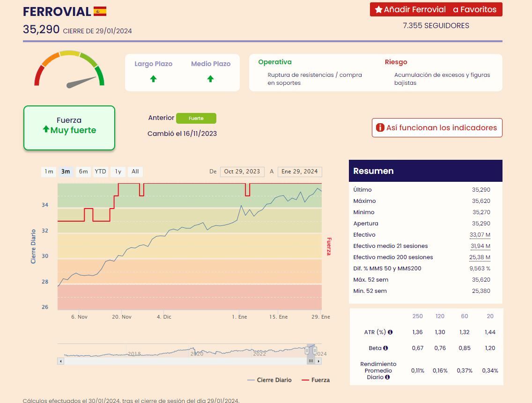The height and width of the screenshot is (403, 532).
Task: Click the Beta value 1,20
Action: click(x=490, y=348)
